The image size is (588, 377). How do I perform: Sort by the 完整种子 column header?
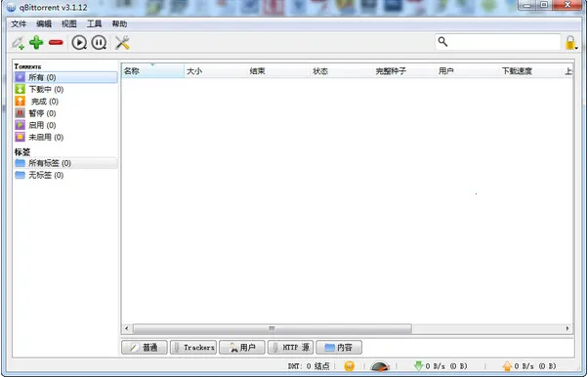point(404,71)
